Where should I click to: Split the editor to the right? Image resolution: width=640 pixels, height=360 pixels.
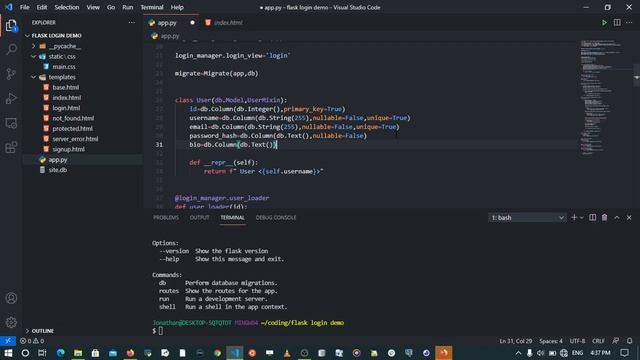click(617, 22)
